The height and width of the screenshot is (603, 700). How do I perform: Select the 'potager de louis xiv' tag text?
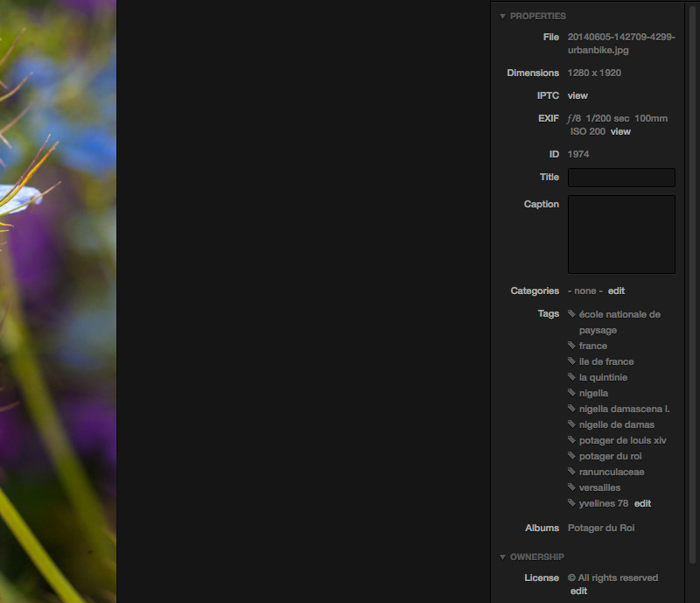622,440
